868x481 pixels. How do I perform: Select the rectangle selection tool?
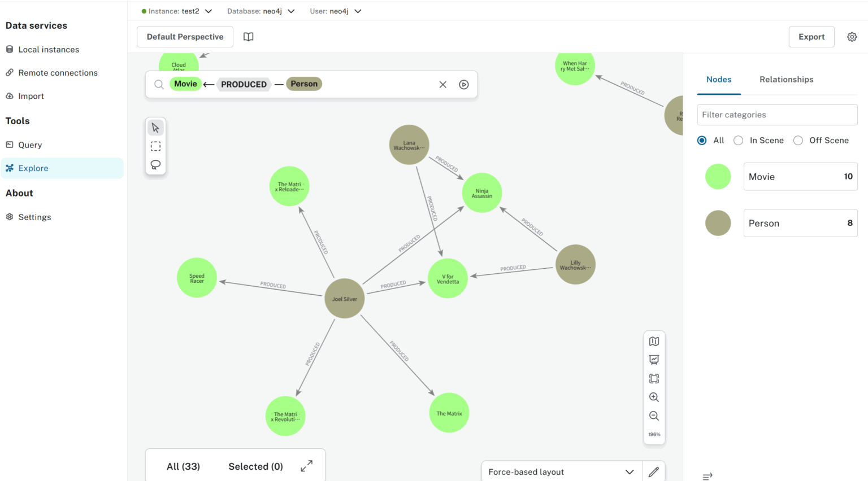tap(155, 146)
